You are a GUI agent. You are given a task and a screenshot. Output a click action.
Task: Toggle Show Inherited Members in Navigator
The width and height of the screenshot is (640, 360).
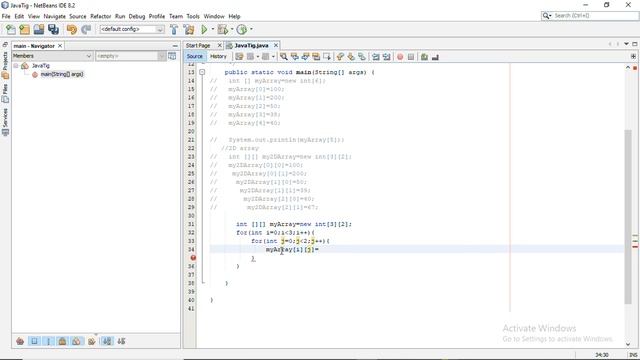tap(20, 341)
